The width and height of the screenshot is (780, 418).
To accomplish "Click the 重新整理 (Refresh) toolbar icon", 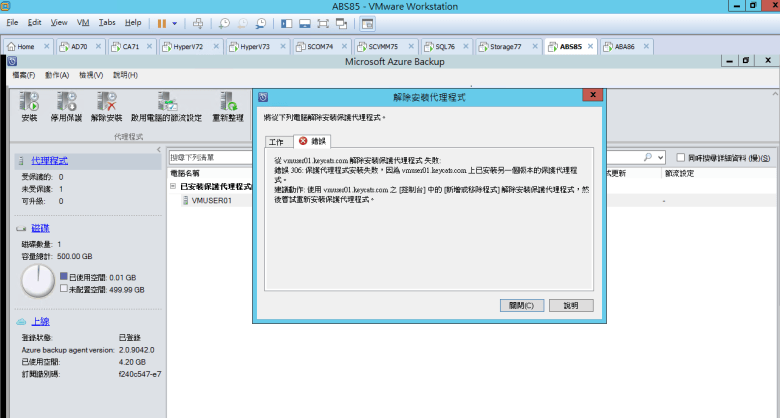I will (x=228, y=101).
